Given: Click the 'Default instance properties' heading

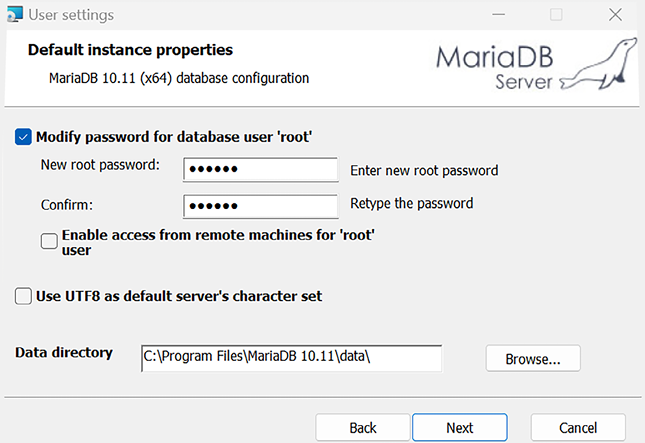Looking at the screenshot, I should coord(130,50).
